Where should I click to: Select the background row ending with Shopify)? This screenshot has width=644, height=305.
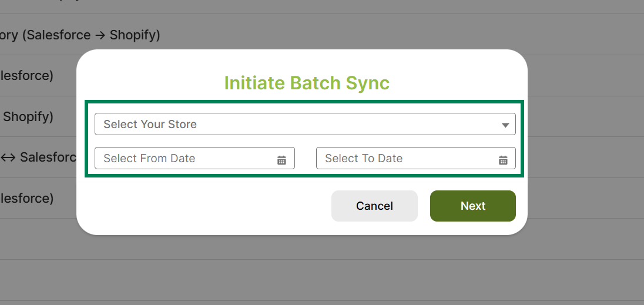tap(29, 116)
